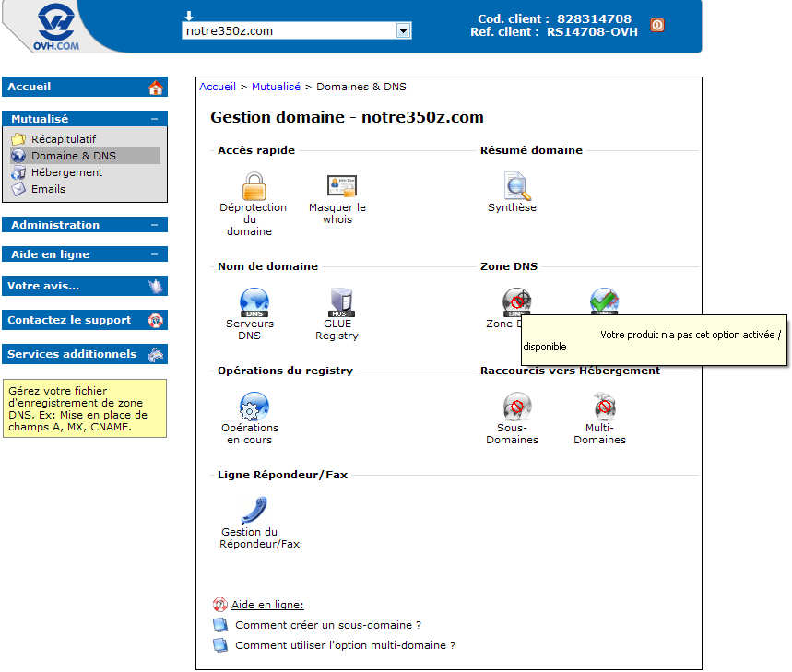Open the domain selector dropdown arrow

point(403,31)
